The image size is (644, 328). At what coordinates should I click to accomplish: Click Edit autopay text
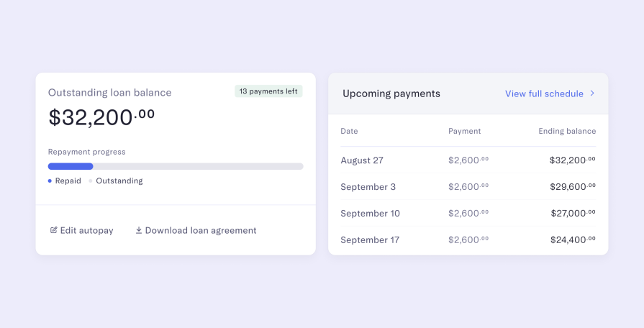(86, 230)
